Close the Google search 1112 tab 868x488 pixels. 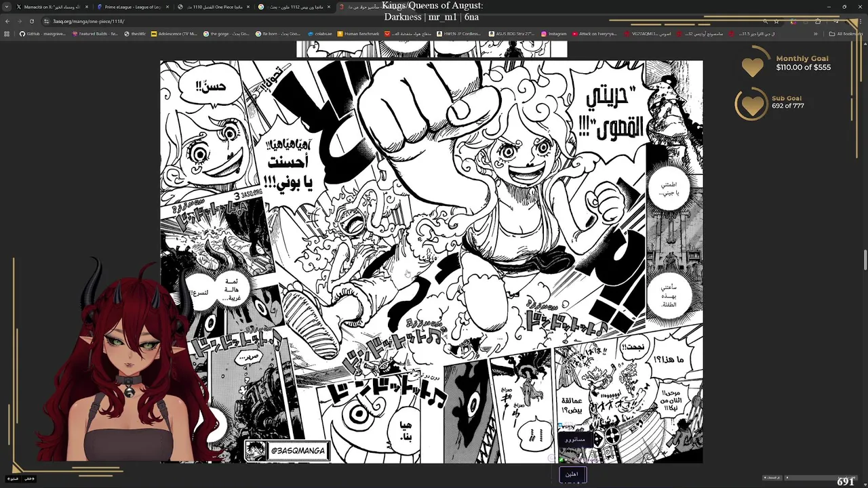328,7
